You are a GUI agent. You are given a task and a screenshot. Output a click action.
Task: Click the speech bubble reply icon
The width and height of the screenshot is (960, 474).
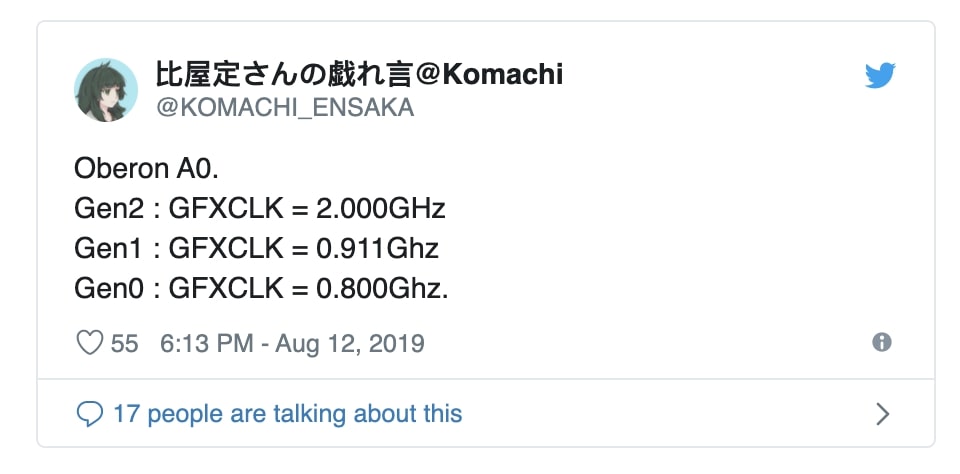tap(90, 413)
